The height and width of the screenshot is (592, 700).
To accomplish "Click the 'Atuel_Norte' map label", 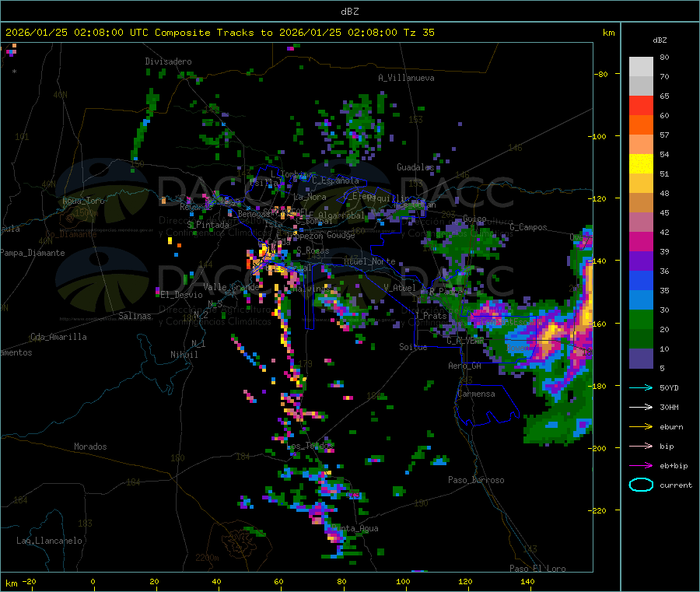I will pyautogui.click(x=369, y=261).
